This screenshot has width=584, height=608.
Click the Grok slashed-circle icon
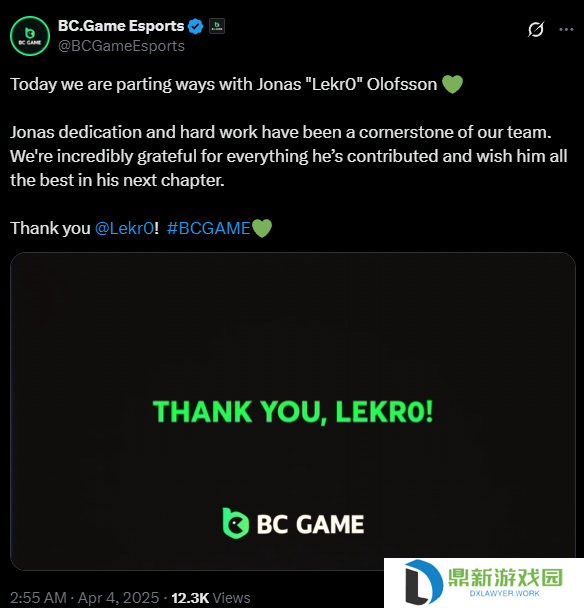click(536, 29)
